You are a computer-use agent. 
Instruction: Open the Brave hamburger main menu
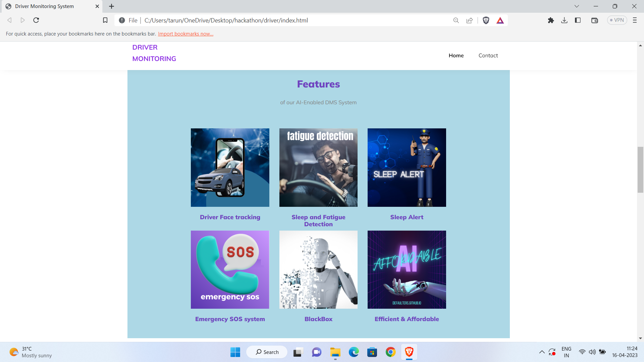[x=635, y=20]
